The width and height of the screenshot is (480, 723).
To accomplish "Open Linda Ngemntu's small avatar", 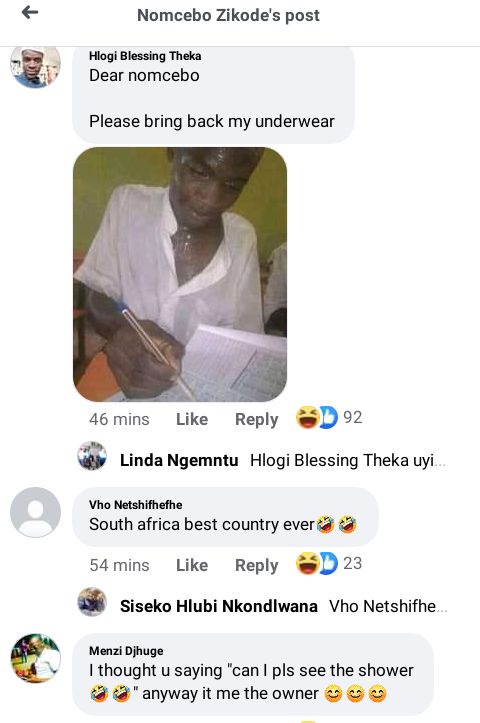I will point(92,456).
